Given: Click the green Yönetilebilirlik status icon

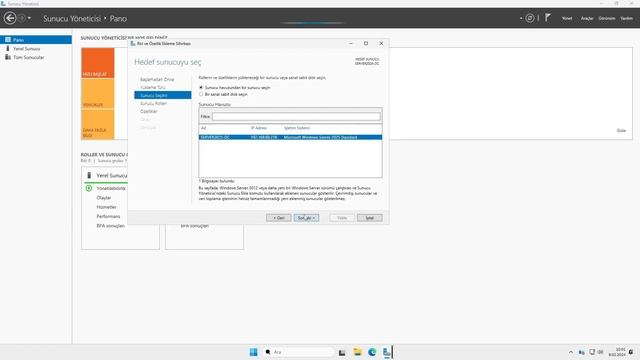Looking at the screenshot, I should (89, 188).
